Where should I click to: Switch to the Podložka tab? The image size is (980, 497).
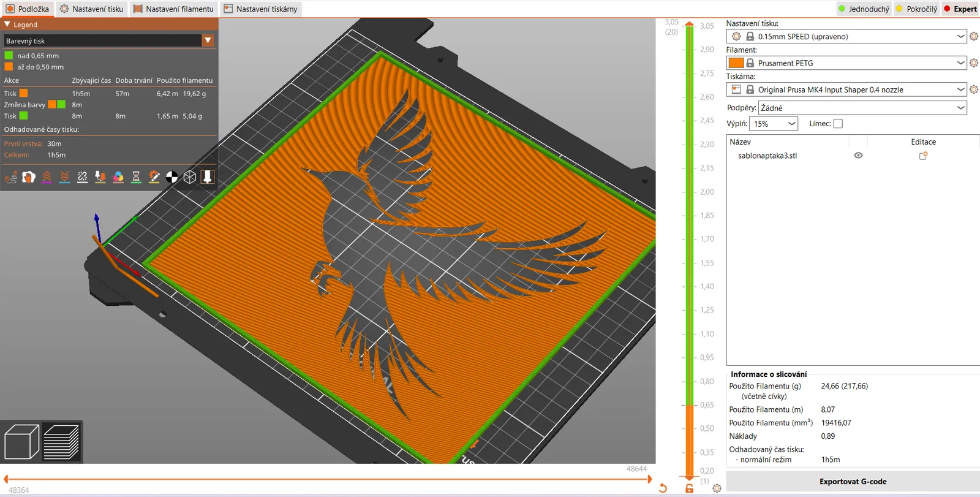tap(28, 9)
